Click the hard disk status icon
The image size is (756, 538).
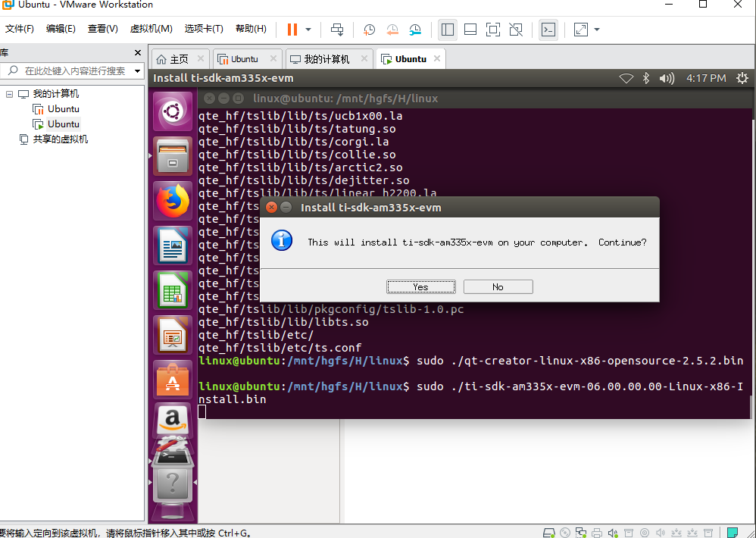549,533
